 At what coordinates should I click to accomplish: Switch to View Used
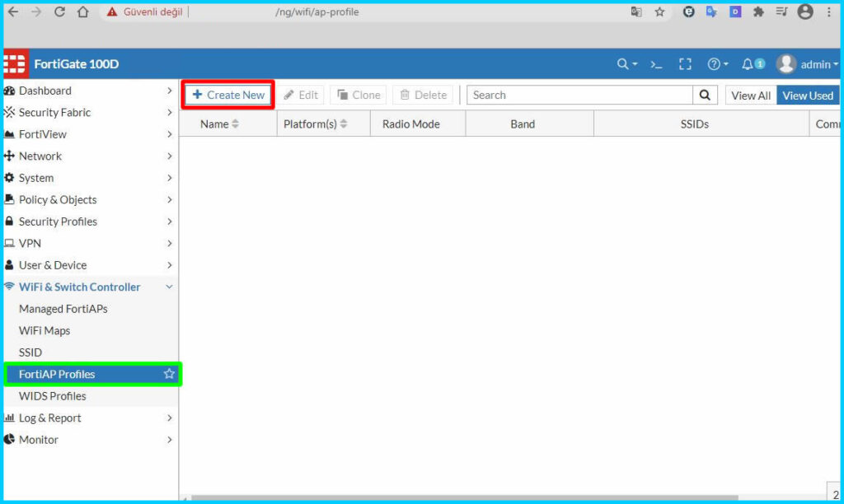808,96
